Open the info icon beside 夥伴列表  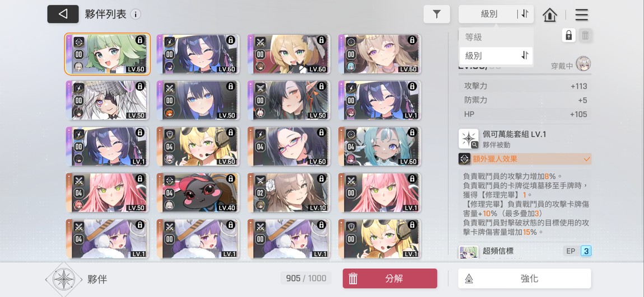pos(136,15)
